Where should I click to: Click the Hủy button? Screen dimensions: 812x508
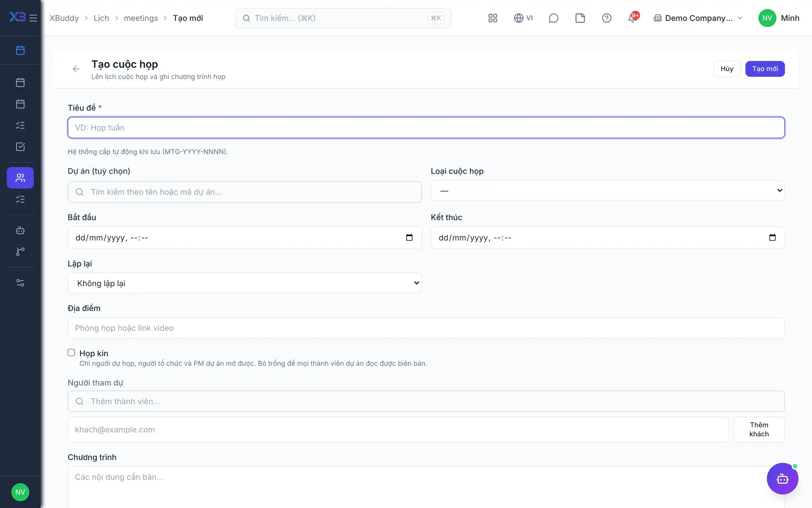point(727,69)
